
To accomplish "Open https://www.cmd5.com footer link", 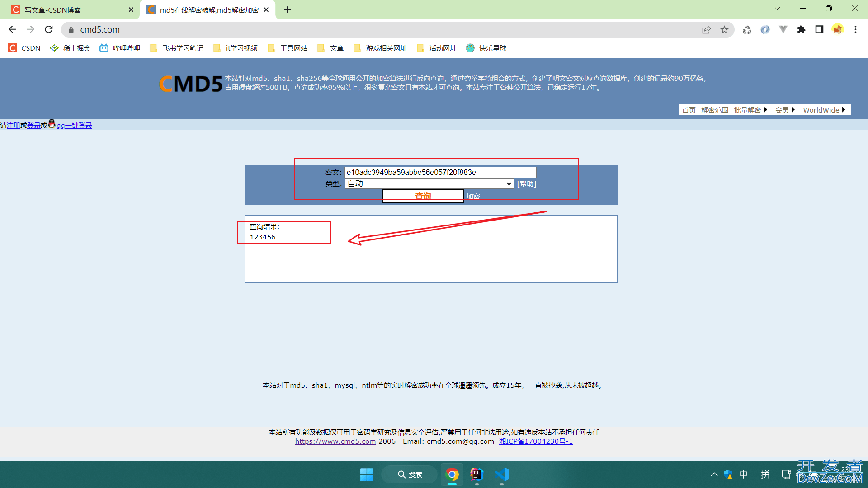I will [335, 441].
